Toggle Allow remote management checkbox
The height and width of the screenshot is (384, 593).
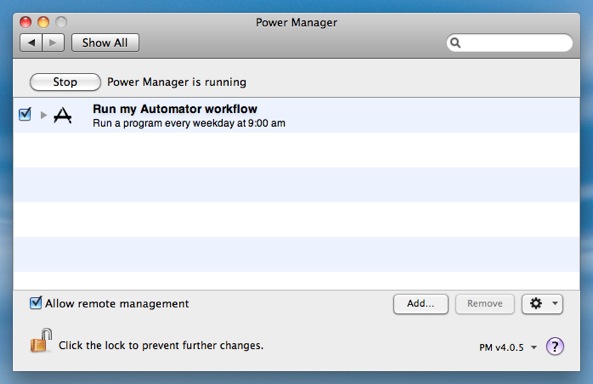point(36,303)
